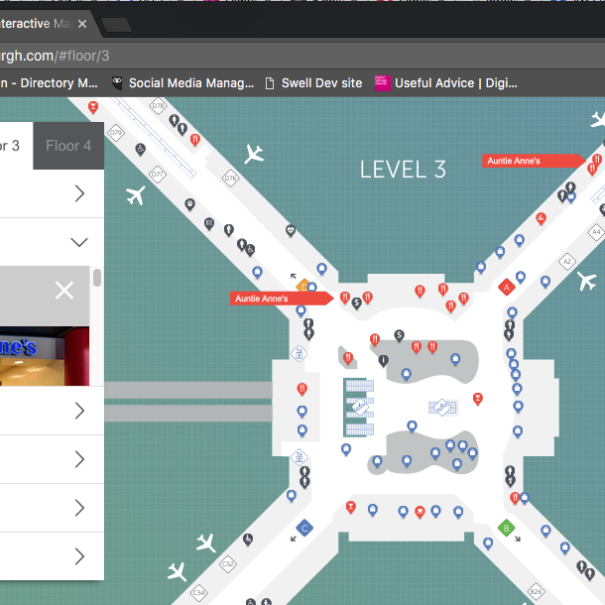Click the gate C52 label marker
605x605 pixels.
point(228,565)
